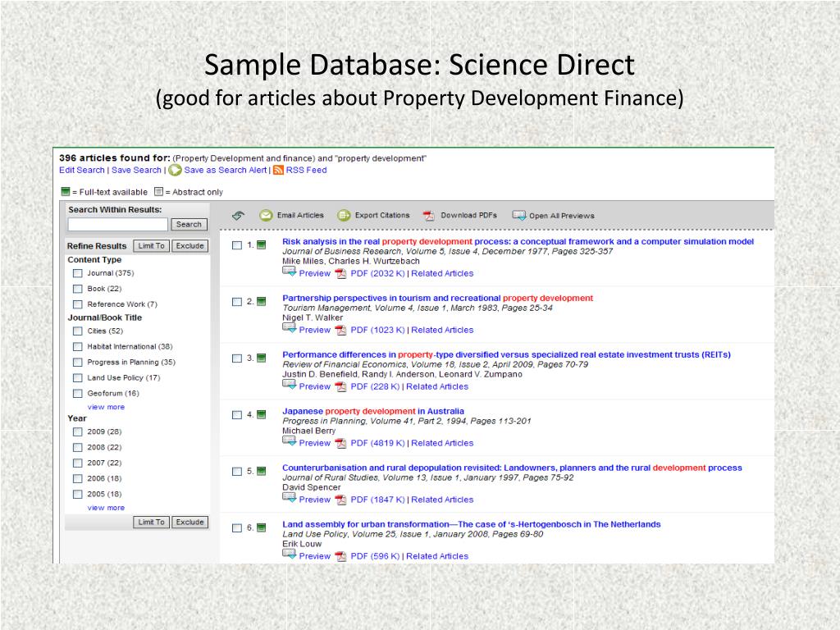This screenshot has width=840, height=630.
Task: Check the year 2005 (18) box
Action: coord(78,494)
